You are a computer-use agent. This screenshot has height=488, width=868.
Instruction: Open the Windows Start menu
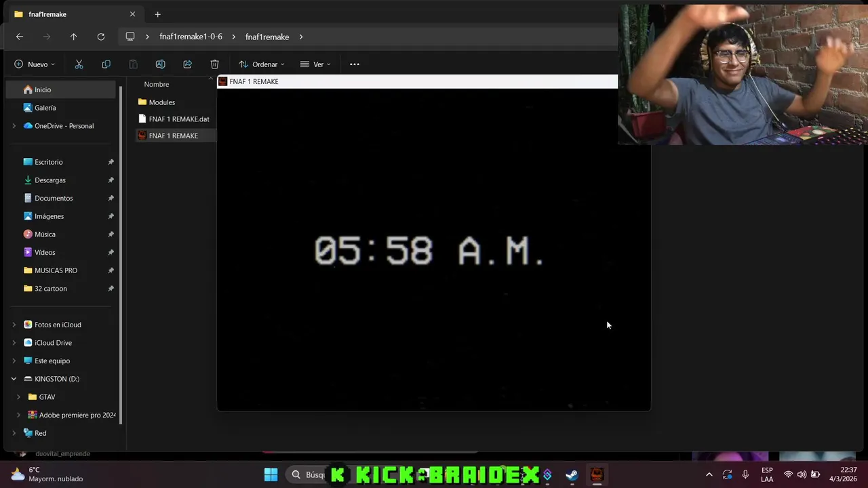[x=271, y=474]
